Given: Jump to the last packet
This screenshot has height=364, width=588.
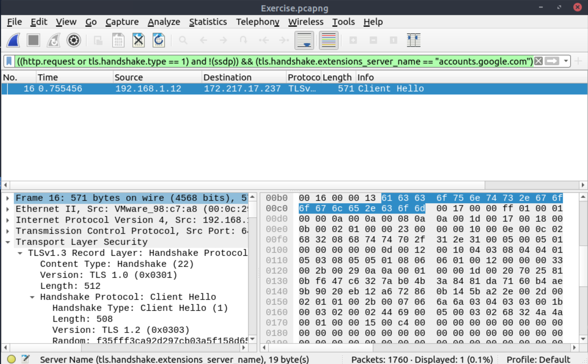Looking at the screenshot, I should pos(284,40).
